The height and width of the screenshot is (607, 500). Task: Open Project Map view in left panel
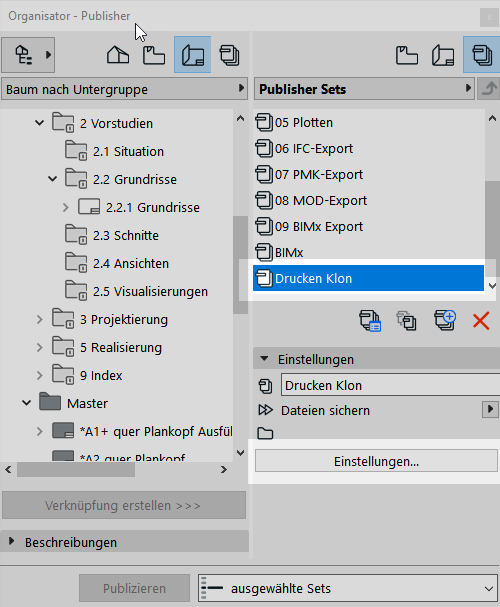pyautogui.click(x=118, y=55)
